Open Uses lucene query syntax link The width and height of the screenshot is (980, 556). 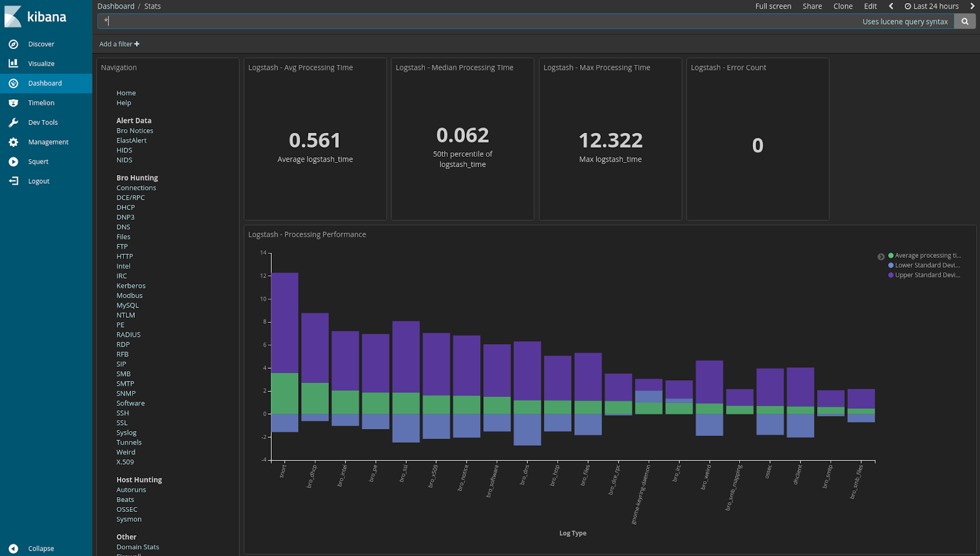905,21
